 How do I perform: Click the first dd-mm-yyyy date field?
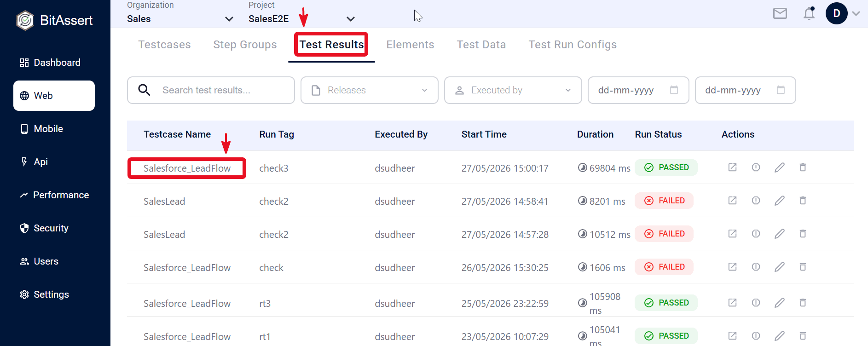638,90
